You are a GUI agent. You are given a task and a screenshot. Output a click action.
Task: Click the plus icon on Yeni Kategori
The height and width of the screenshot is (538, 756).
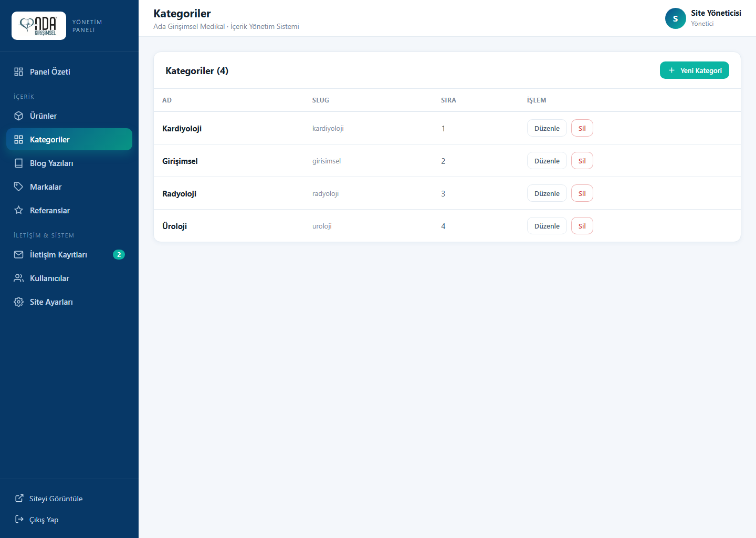[x=671, y=70]
